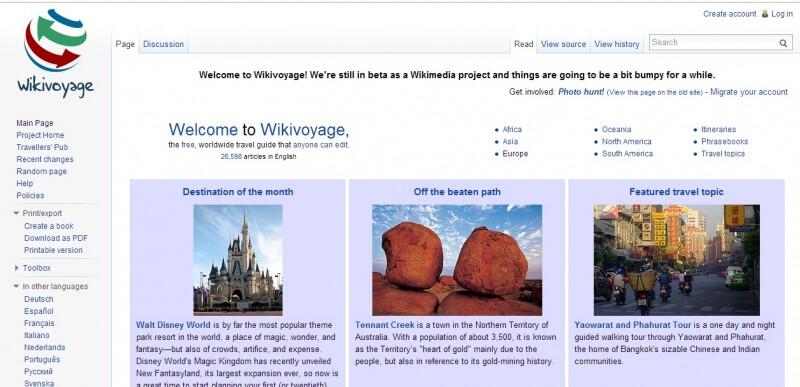The width and height of the screenshot is (800, 387).
Task: Open the Policies link
Action: tap(30, 195)
